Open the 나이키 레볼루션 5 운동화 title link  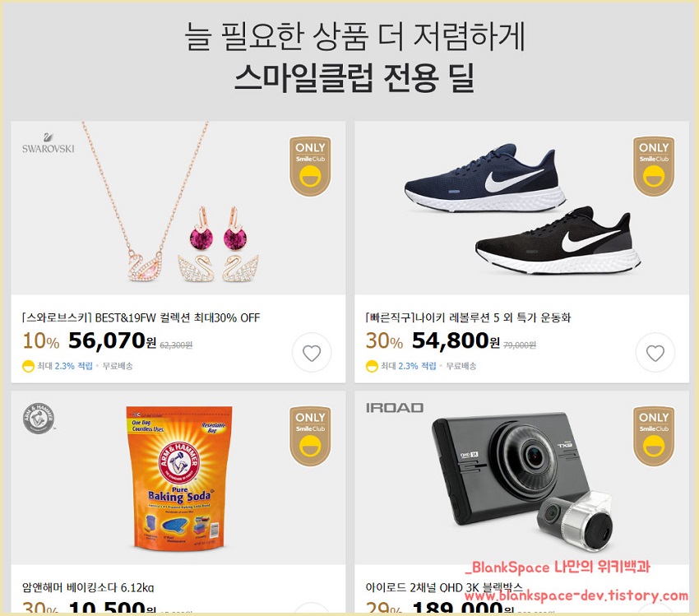pyautogui.click(x=468, y=317)
